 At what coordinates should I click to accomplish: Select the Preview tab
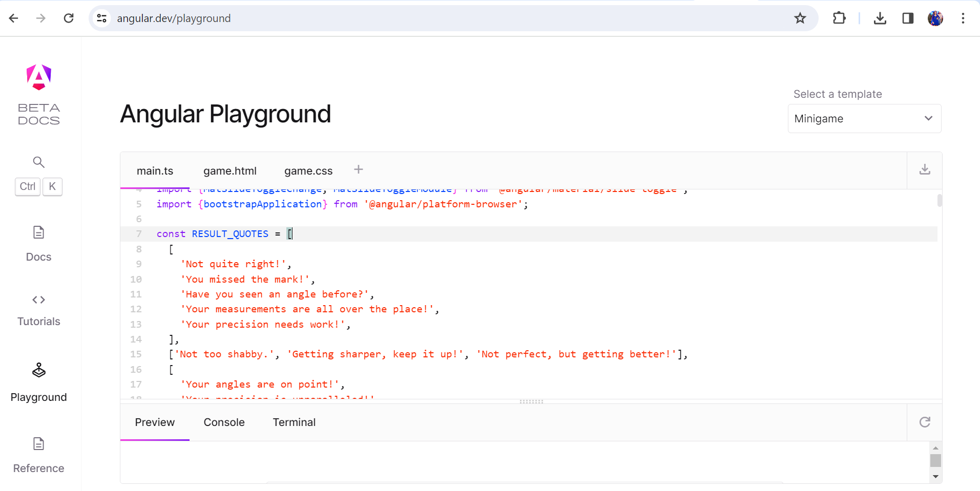[155, 422]
